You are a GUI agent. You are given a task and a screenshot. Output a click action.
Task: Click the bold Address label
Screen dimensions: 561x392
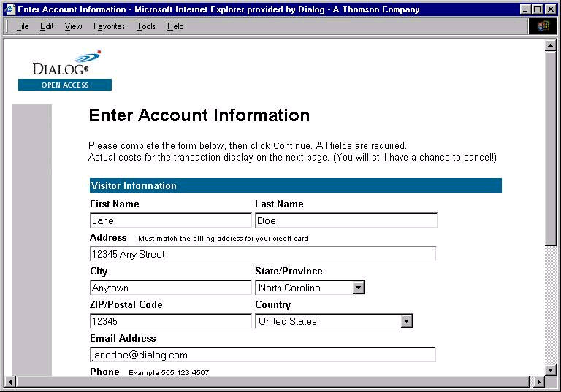[x=108, y=237]
